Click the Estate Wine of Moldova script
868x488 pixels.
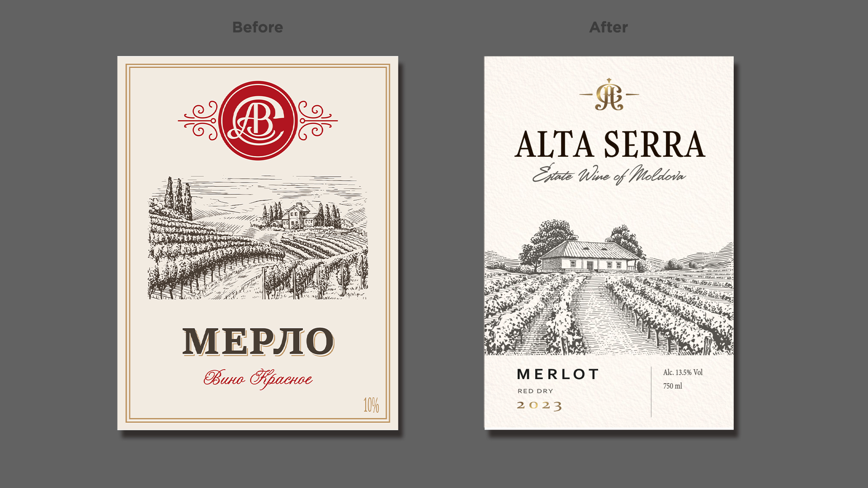(609, 174)
